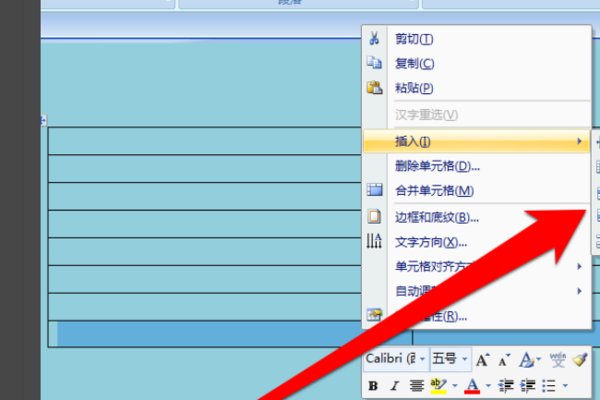Click the Cut scissors icon
This screenshot has height=400, width=600.
click(374, 38)
